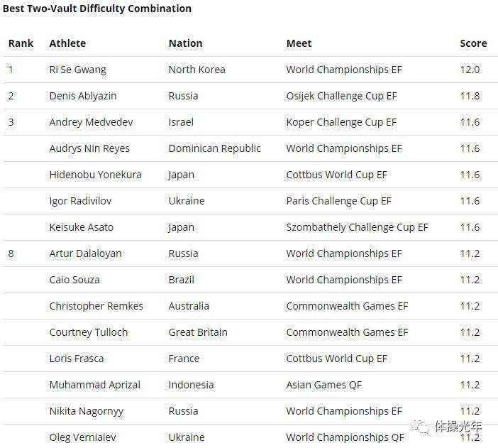The width and height of the screenshot is (498, 448).
Task: Click Osijek Challenge Cup EF meet
Action: click(341, 96)
